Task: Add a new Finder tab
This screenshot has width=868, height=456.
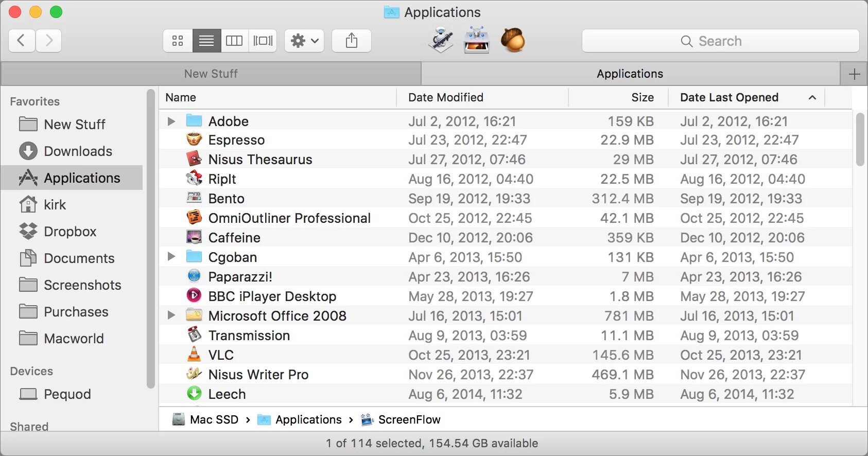Action: point(854,74)
